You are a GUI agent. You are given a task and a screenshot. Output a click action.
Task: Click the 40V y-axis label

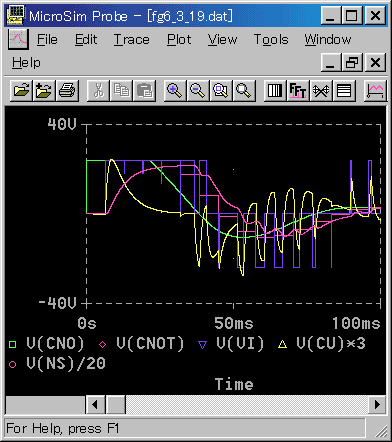point(62,124)
